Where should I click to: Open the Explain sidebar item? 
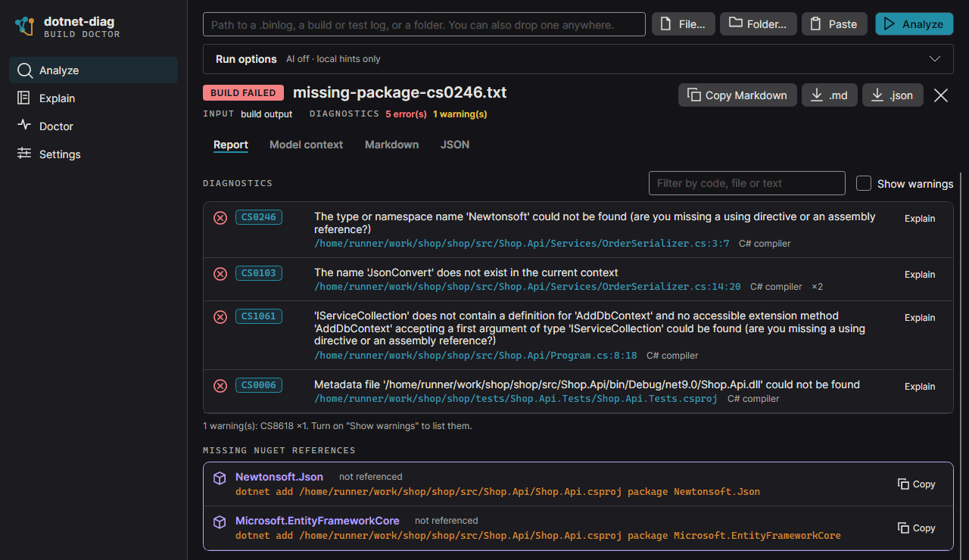(x=93, y=98)
